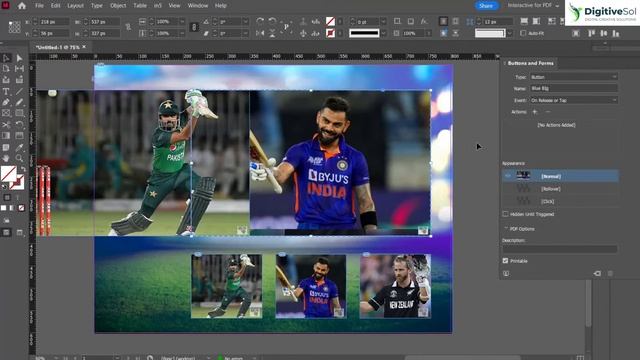Viewport: 640px width, 360px height.
Task: Select the Hand tool
Action: point(6,158)
